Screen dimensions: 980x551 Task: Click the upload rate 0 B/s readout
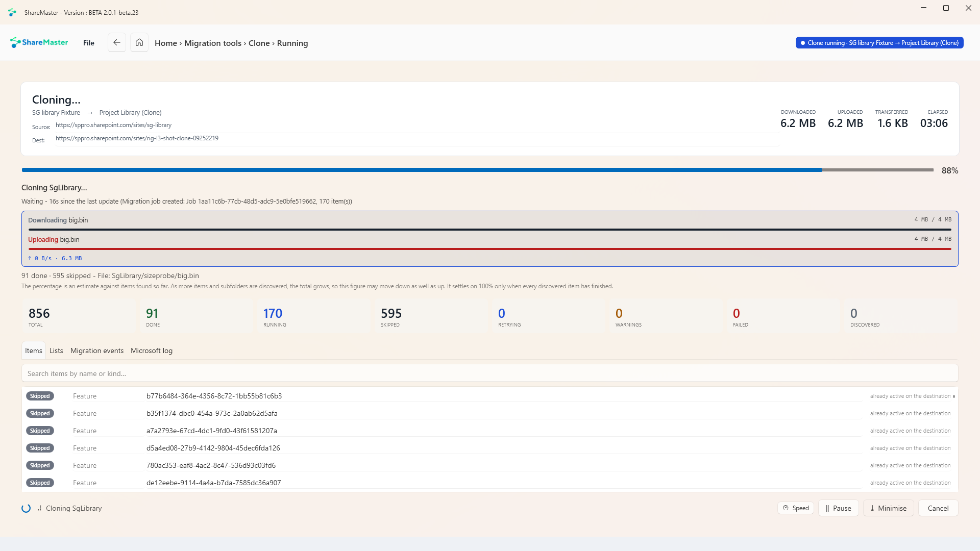55,258
